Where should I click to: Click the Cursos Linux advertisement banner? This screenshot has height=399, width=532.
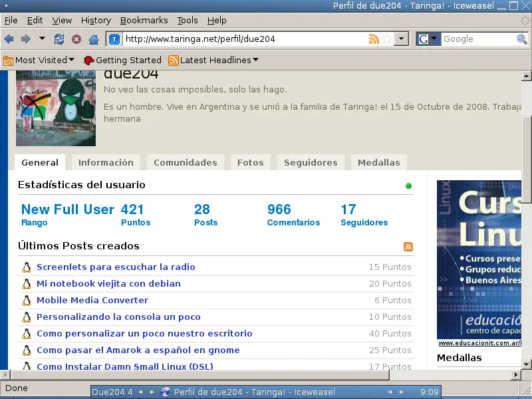[479, 259]
